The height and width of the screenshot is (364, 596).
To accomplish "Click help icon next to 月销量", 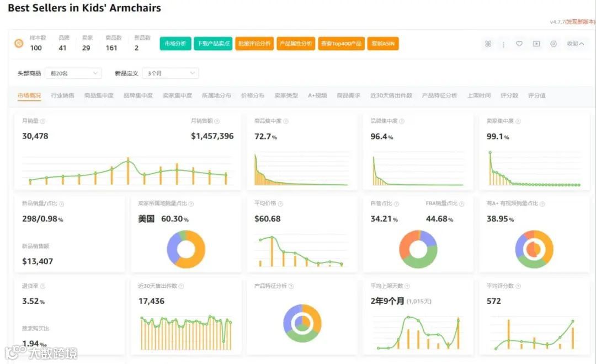I will 42,121.
